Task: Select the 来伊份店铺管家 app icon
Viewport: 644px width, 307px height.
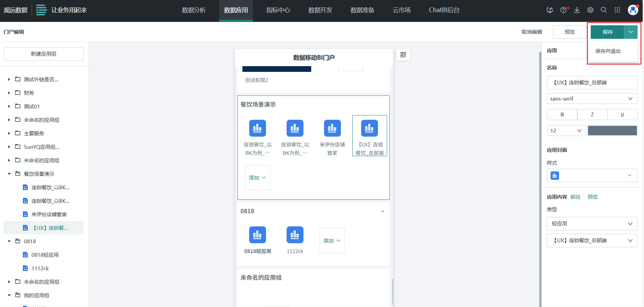Action: point(332,128)
